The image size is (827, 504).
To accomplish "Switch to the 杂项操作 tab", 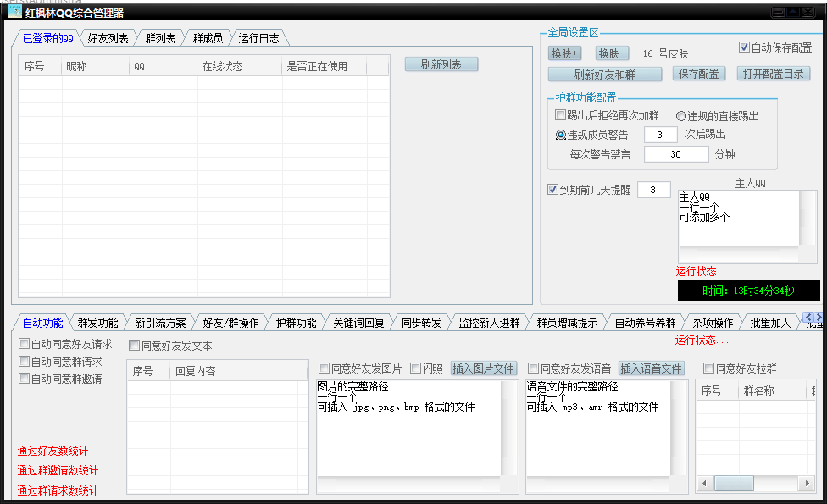I will [713, 323].
